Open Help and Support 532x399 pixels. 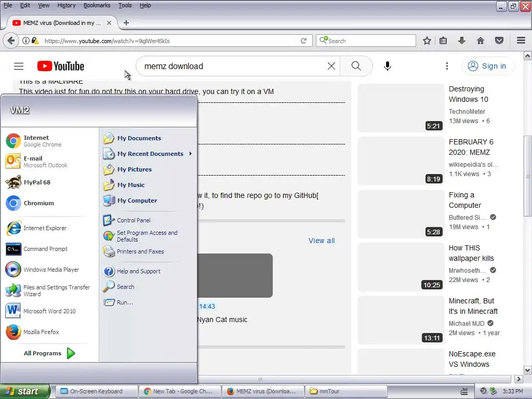click(x=148, y=271)
